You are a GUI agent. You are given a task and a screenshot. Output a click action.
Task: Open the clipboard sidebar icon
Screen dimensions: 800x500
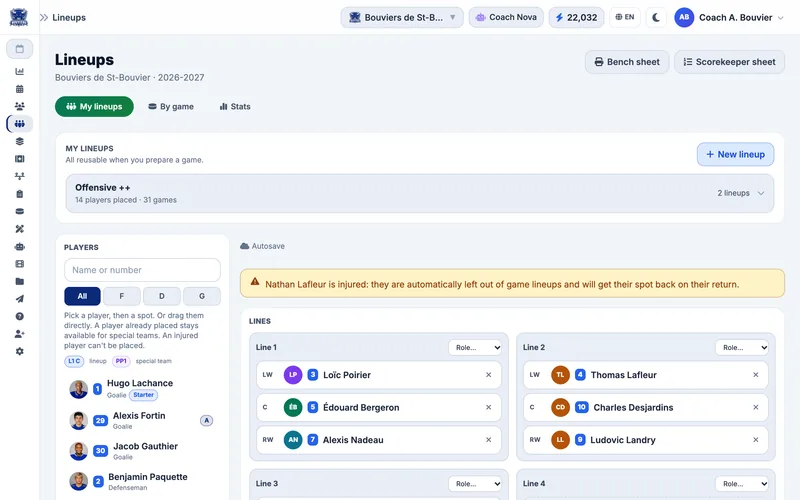19,194
